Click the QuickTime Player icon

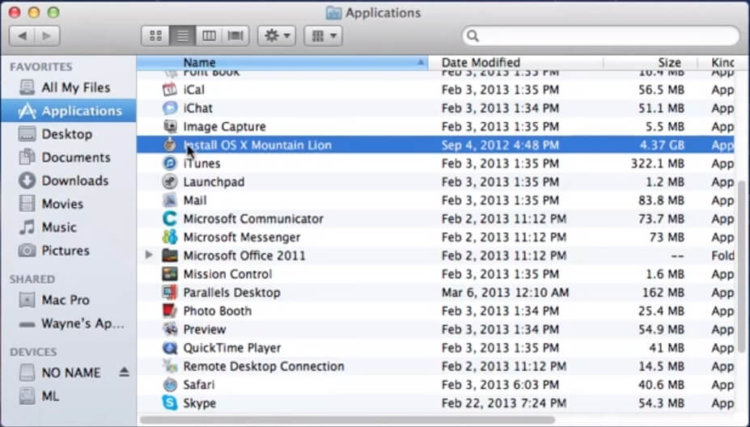170,348
